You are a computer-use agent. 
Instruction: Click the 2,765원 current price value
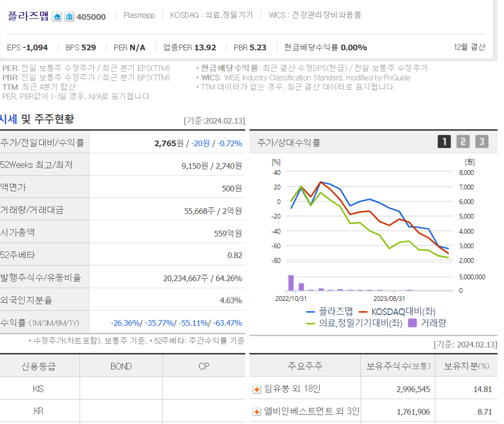168,143
